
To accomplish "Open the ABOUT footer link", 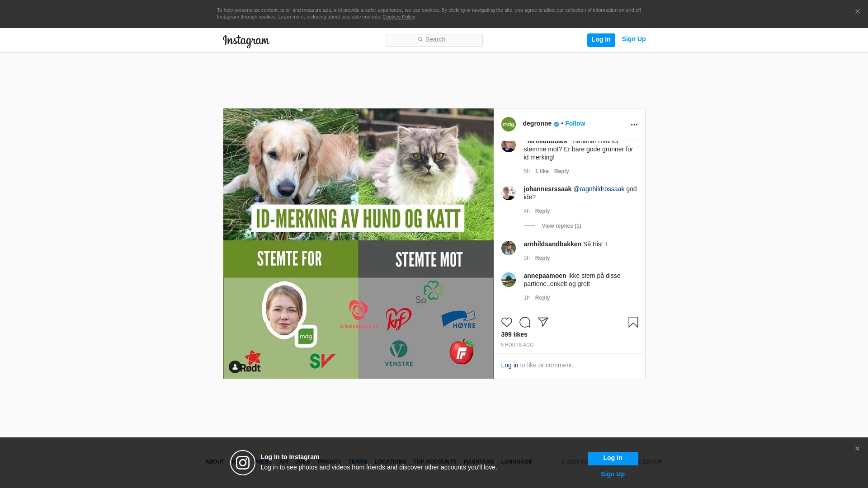I will [215, 462].
